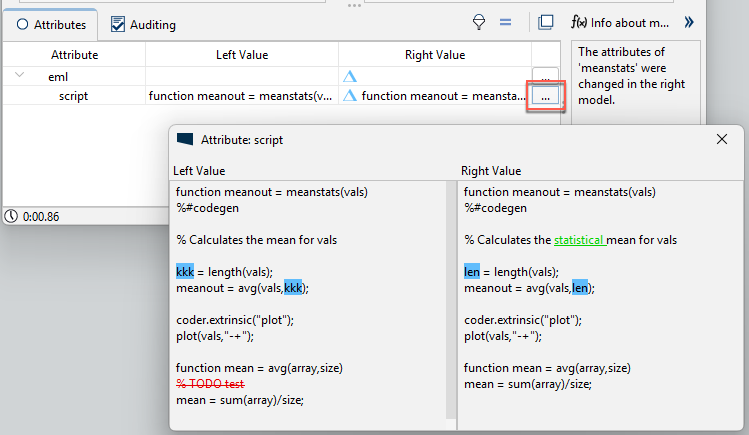Click the Right Value column header
The width and height of the screenshot is (749, 435).
(435, 55)
